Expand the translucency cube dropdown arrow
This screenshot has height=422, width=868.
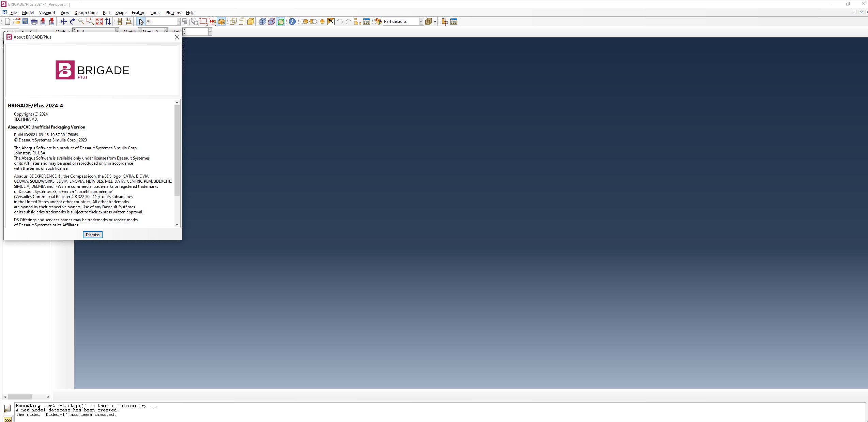click(435, 21)
